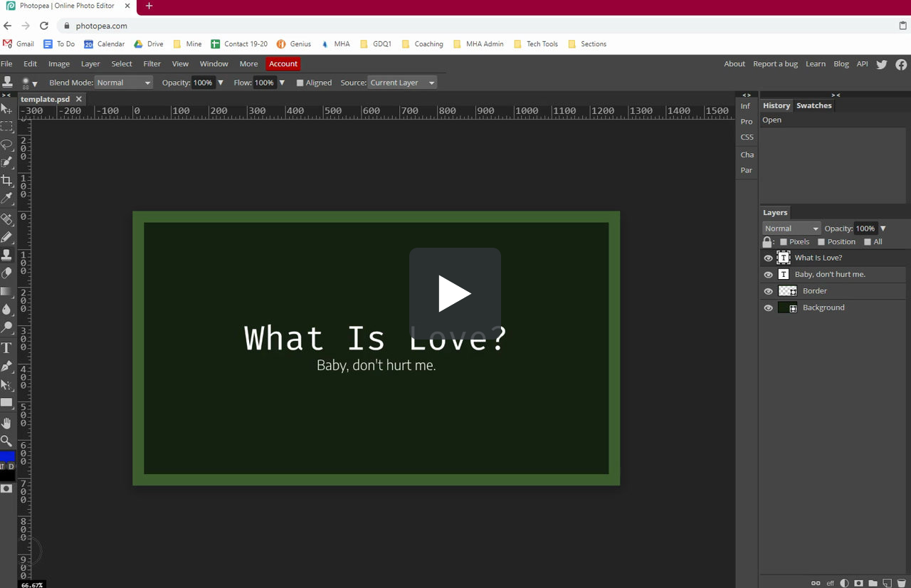Create a new layer
Viewport: 911px width, 588px height.
pyautogui.click(x=887, y=583)
